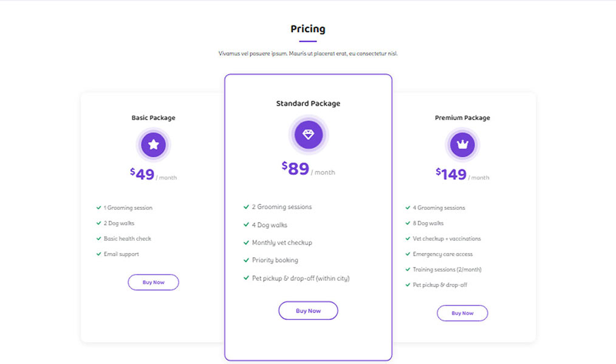Click the Pricing section heading
Image resolution: width=616 pixels, height=364 pixels.
click(308, 29)
